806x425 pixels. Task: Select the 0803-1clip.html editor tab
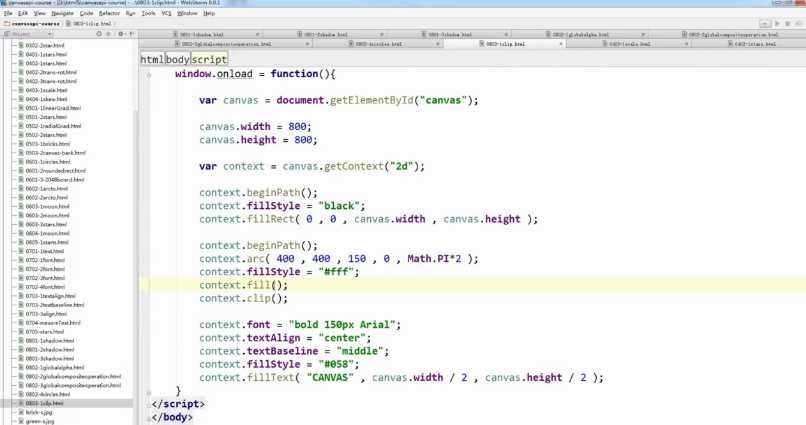pos(504,44)
